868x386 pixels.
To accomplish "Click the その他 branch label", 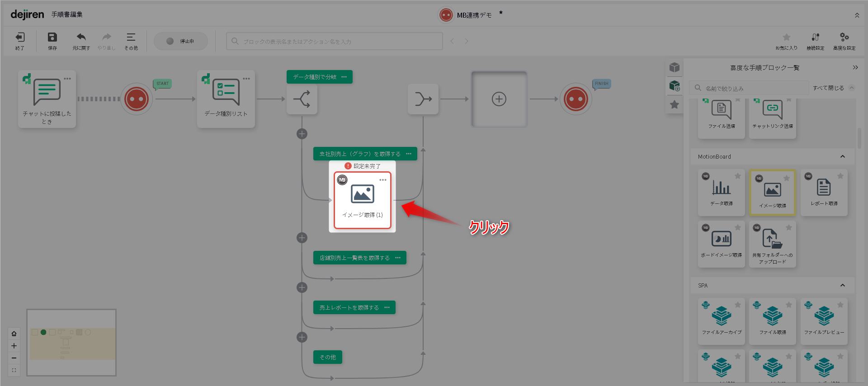I will tap(328, 357).
